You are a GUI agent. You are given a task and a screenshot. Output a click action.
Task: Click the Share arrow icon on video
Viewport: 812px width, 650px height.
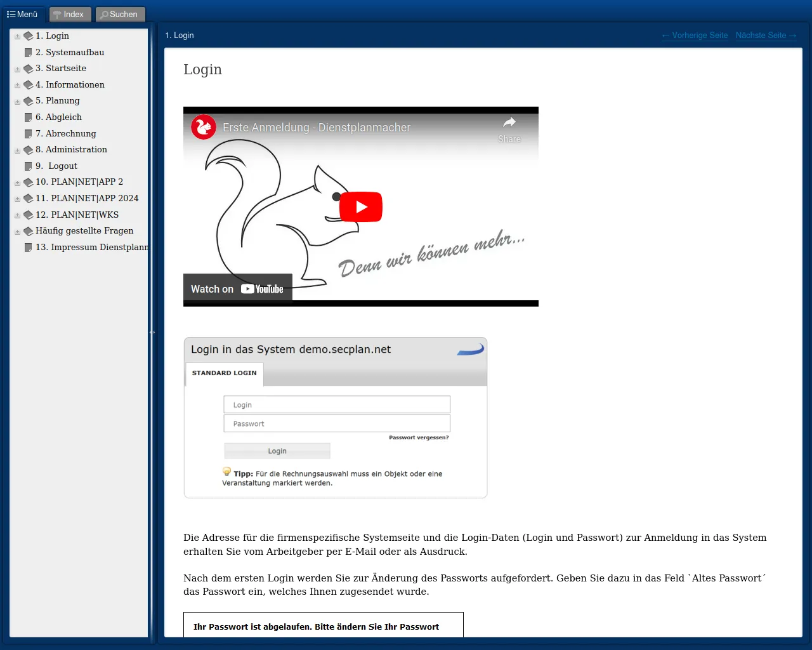tap(509, 123)
